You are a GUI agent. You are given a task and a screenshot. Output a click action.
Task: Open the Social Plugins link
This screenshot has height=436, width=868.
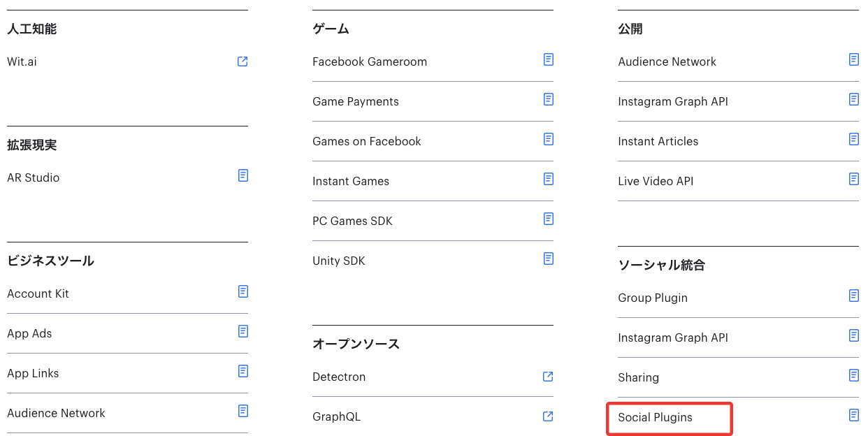click(655, 418)
